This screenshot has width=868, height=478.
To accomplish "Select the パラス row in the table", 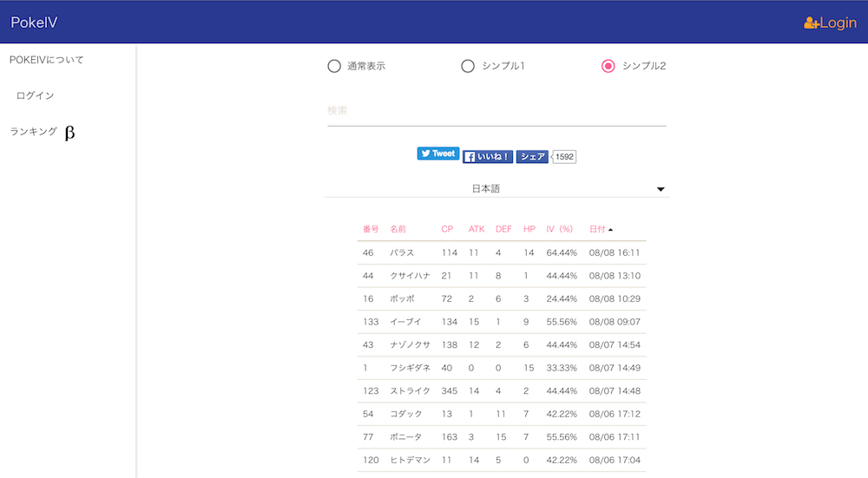I will pyautogui.click(x=502, y=252).
